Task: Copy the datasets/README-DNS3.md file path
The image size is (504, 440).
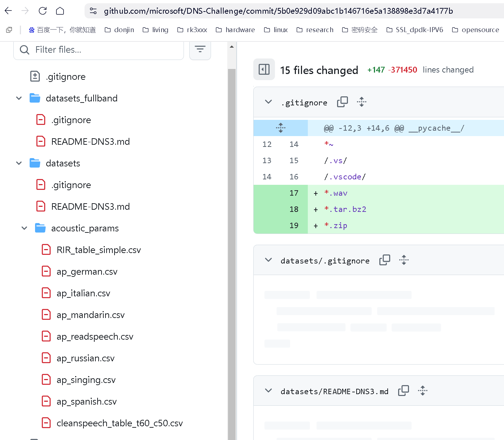Action: coord(404,390)
